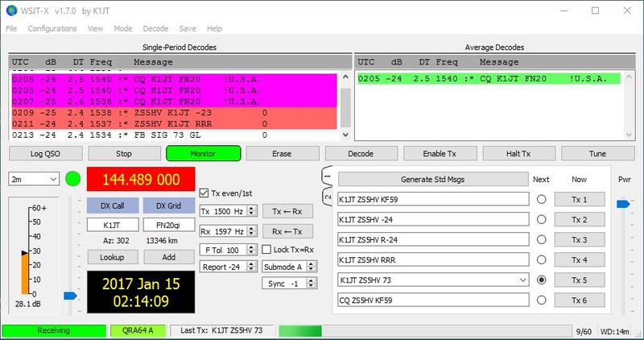
Task: Click the Tx 5 button
Action: point(580,280)
